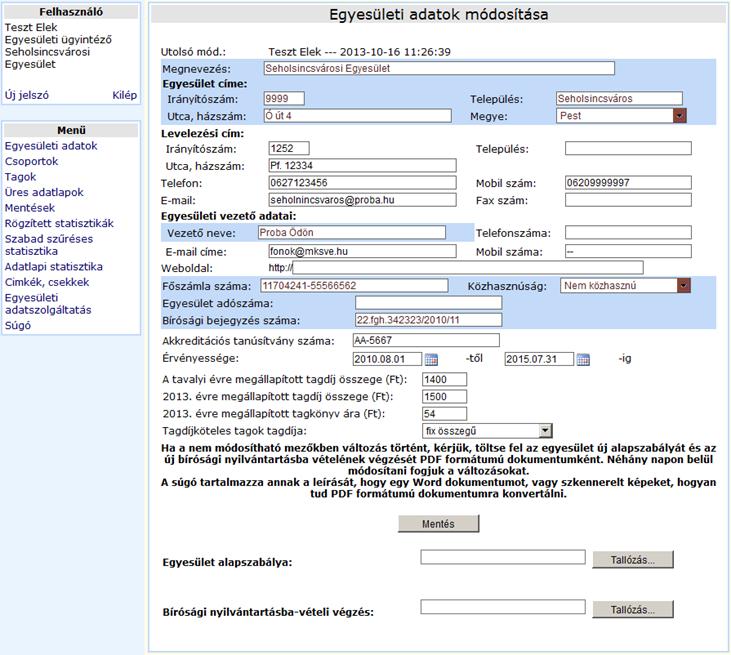Viewport: 731px width, 655px height.
Task: Click the validity start date field 2010.08.01
Action: 387,359
